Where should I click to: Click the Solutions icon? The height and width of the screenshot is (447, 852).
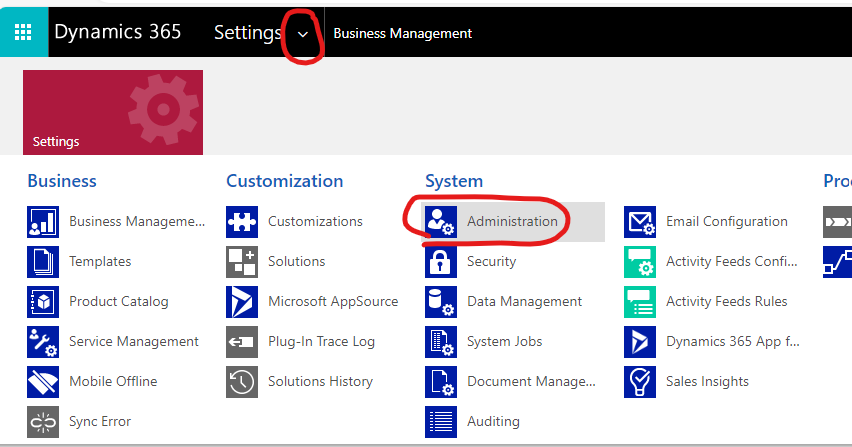tap(242, 262)
